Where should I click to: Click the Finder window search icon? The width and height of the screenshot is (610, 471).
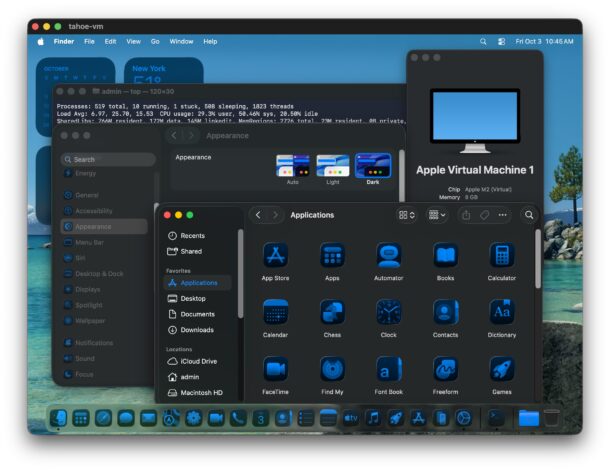pyautogui.click(x=529, y=215)
